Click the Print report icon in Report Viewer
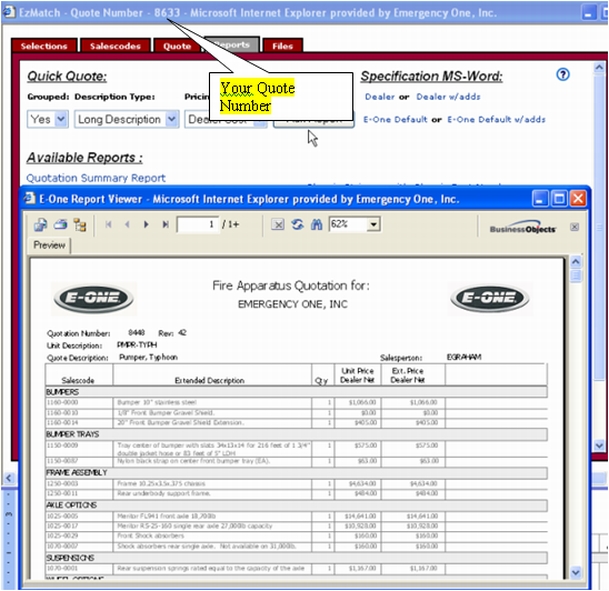This screenshot has width=609, height=591. [60, 224]
